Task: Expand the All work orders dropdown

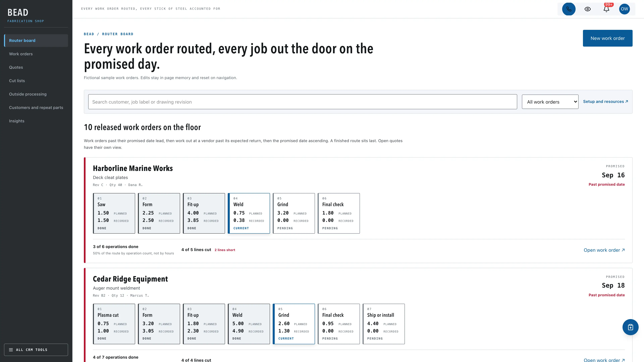Action: 550,102
